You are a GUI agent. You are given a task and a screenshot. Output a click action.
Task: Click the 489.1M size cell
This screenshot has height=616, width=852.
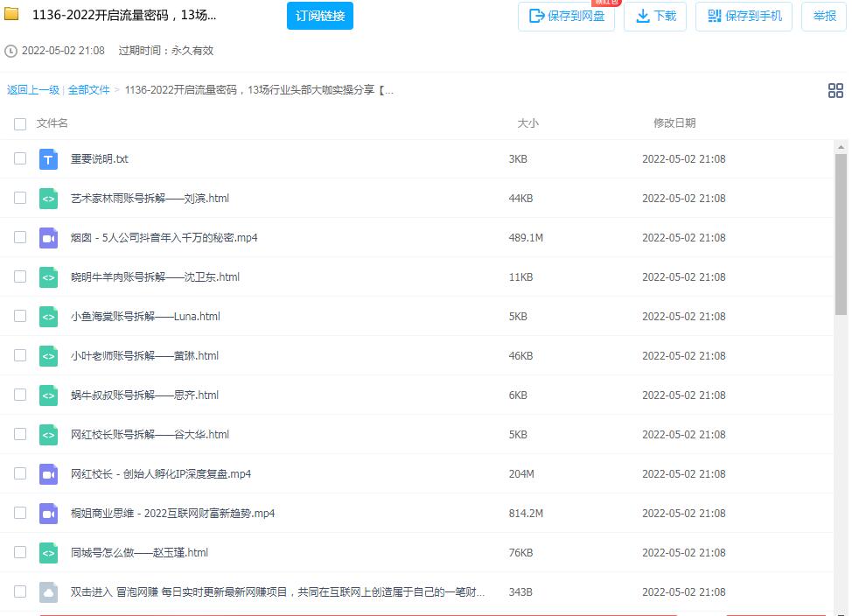pos(526,238)
